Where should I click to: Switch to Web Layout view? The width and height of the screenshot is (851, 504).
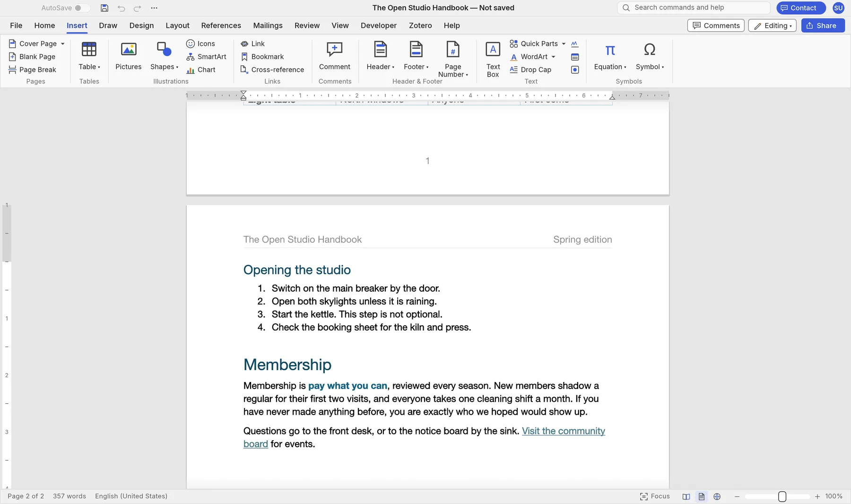click(x=717, y=496)
